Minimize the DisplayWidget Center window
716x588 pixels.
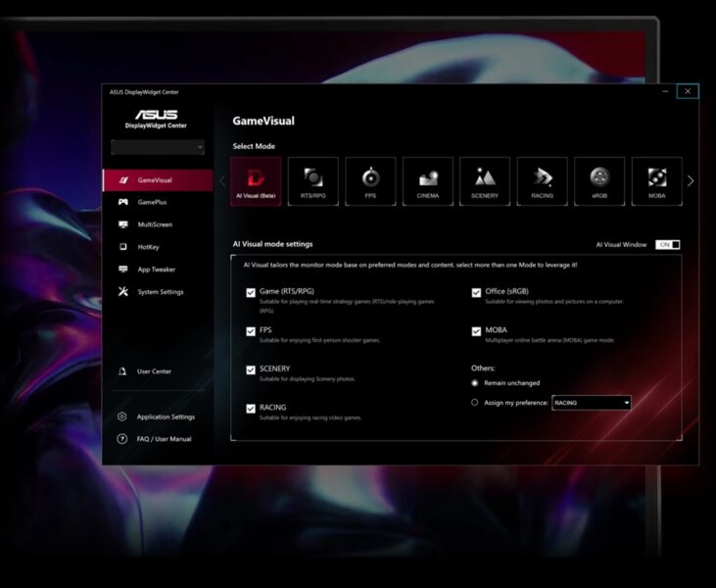pos(665,91)
